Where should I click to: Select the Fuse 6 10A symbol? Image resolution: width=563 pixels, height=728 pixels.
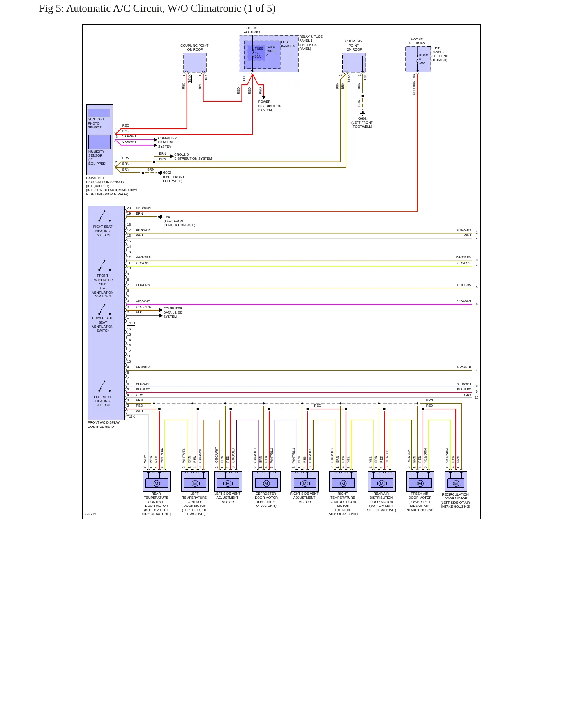[417, 59]
